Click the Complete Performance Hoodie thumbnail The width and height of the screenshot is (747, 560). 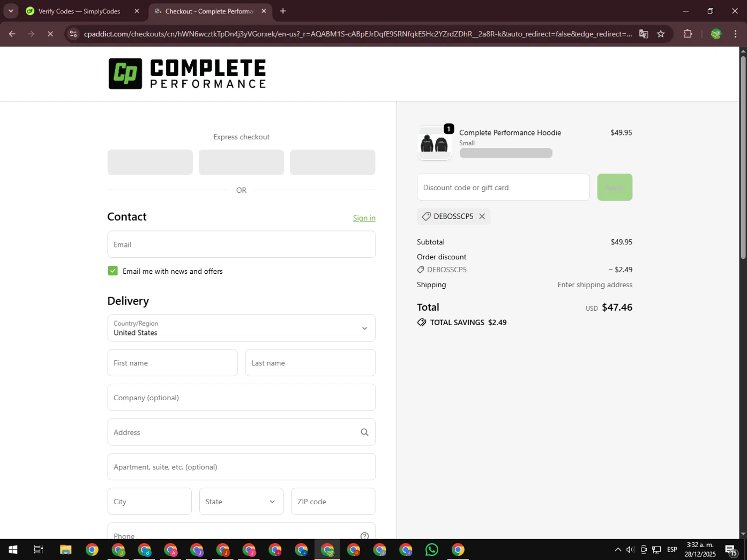434,143
